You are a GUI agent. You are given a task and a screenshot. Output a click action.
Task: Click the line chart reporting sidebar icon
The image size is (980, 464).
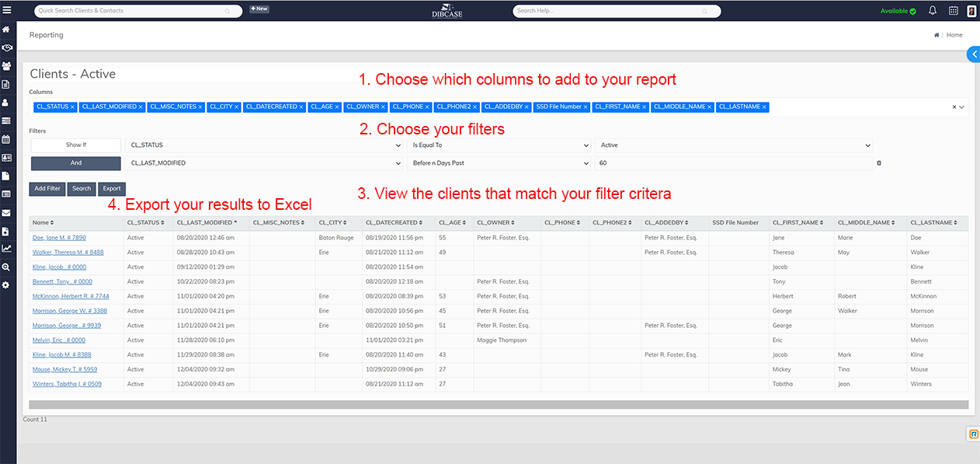click(x=6, y=249)
